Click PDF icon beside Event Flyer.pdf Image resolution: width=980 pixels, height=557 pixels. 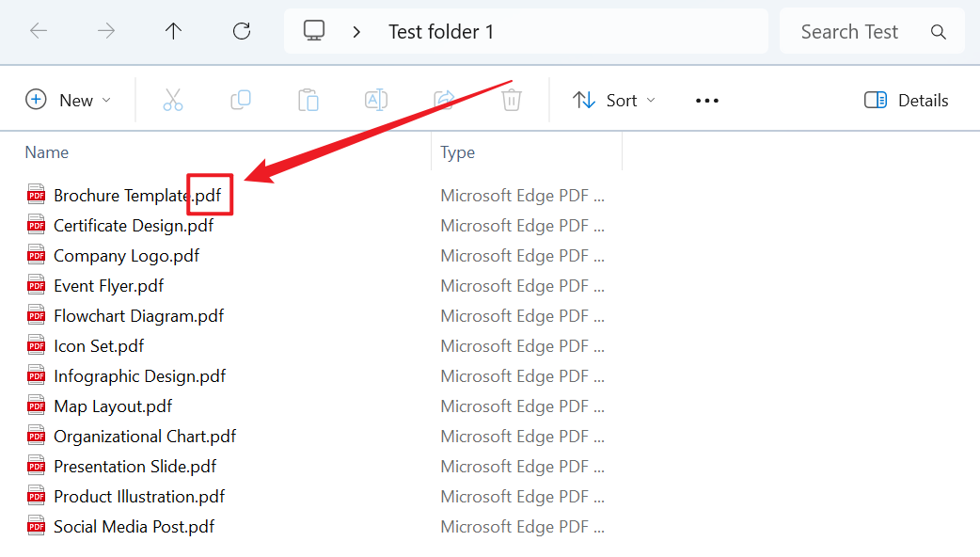tap(37, 285)
